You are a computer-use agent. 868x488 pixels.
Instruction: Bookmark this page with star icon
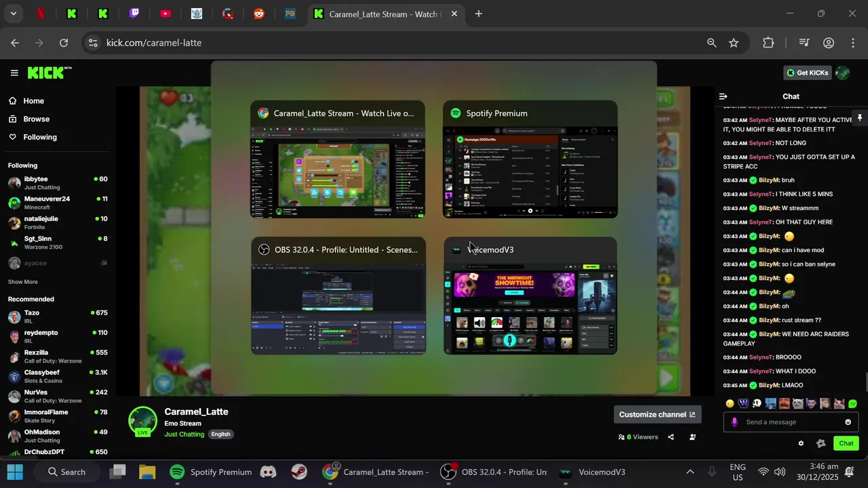(734, 43)
